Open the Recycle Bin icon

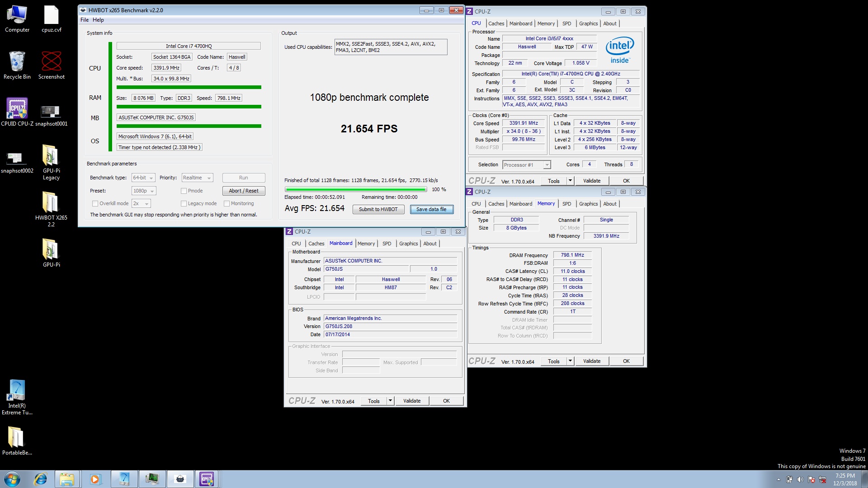[17, 66]
